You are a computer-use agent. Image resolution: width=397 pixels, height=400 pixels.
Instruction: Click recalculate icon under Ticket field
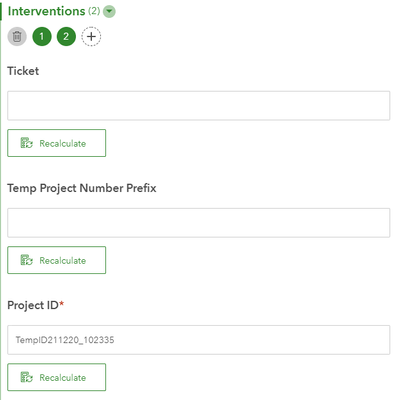click(27, 143)
